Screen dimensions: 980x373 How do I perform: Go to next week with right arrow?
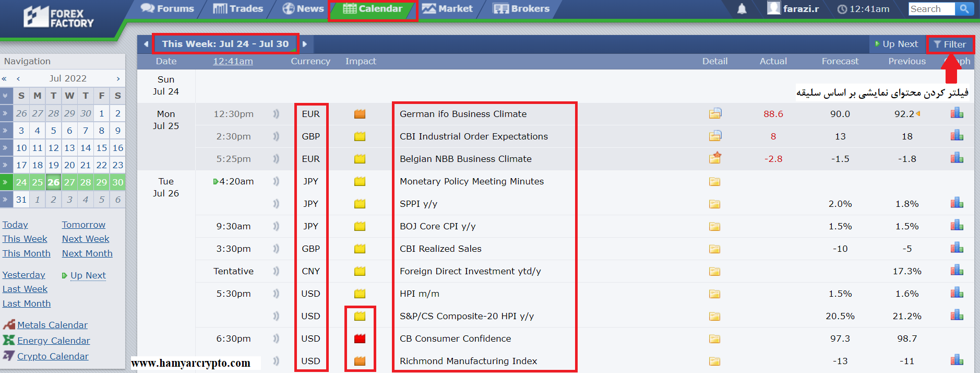(x=305, y=44)
